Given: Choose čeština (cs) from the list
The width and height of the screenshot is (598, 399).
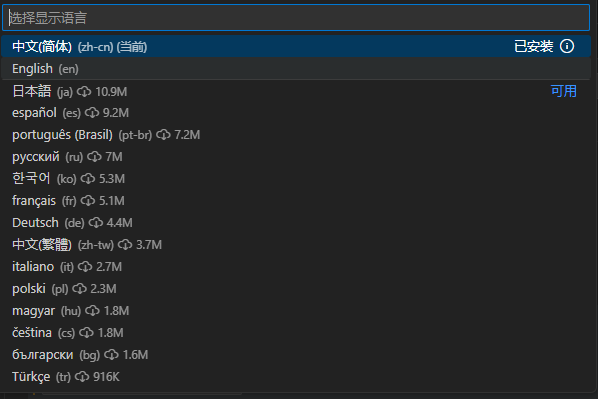Looking at the screenshot, I should tap(296, 333).
